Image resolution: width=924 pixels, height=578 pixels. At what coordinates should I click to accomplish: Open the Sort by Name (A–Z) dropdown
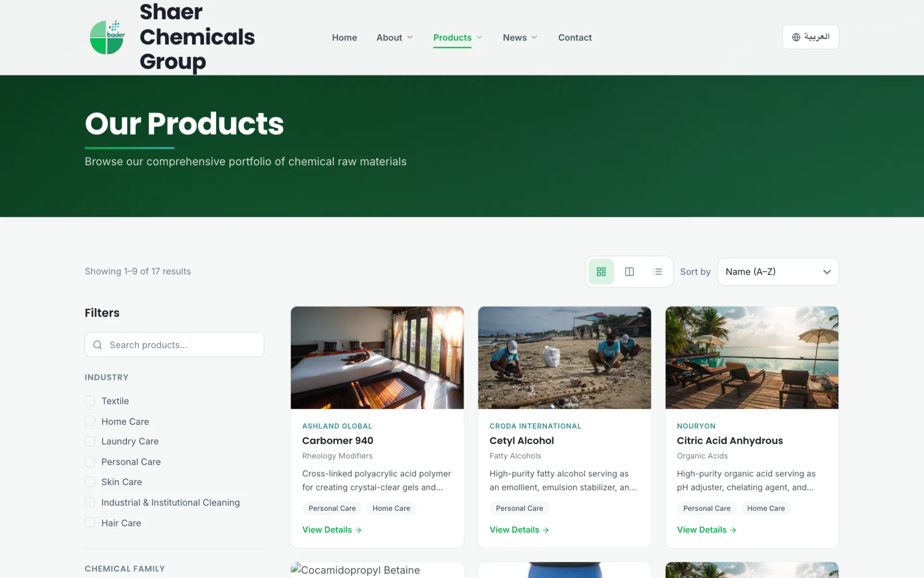point(778,272)
